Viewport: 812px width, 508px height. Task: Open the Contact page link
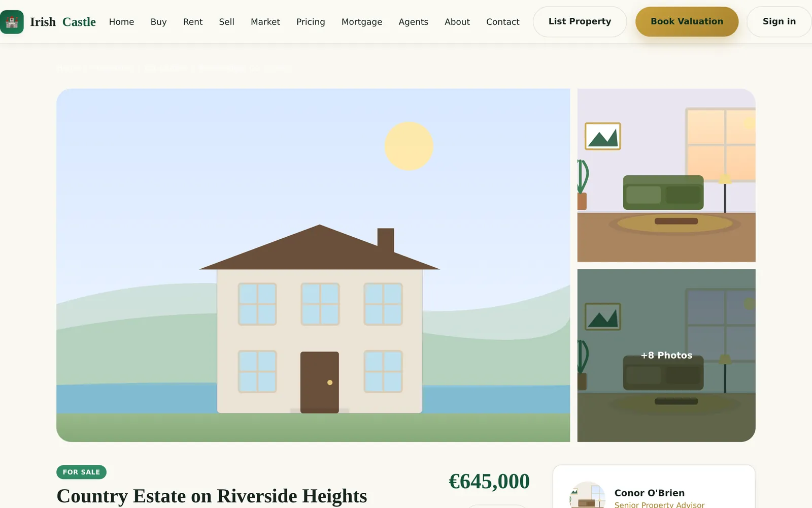[x=503, y=22]
